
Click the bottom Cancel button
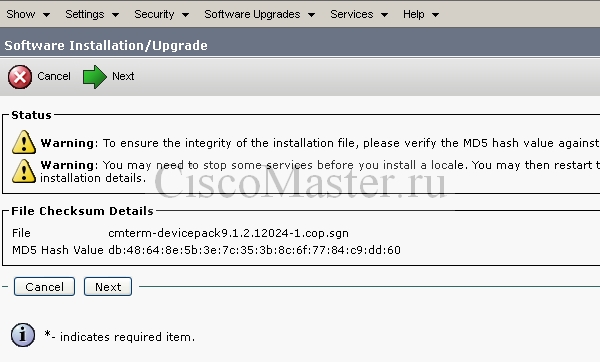point(44,287)
